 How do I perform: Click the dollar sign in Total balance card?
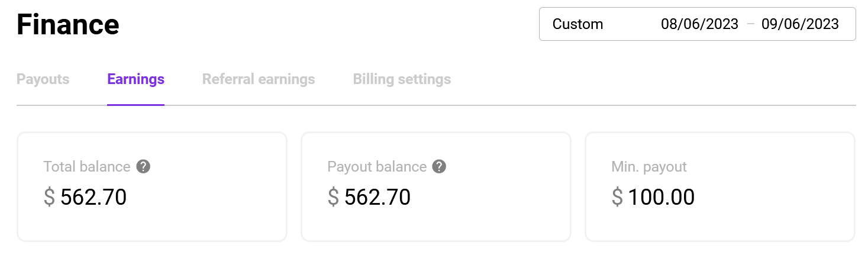point(49,198)
